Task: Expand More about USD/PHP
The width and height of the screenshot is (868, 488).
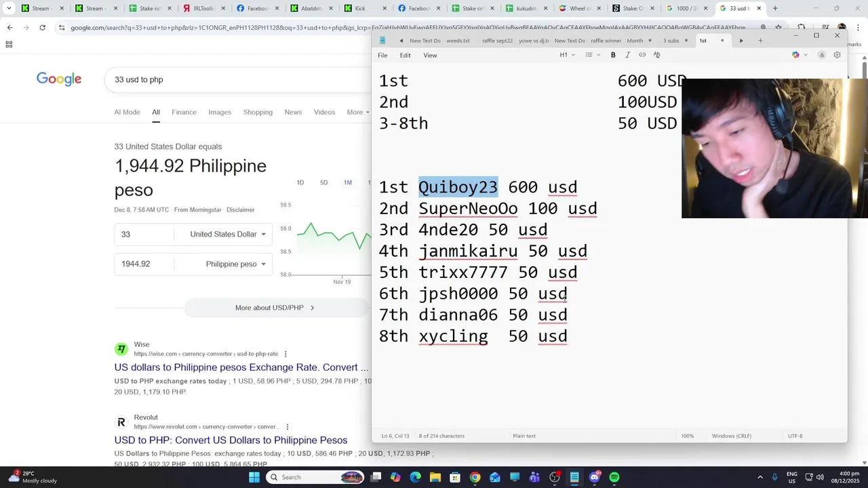Action: (x=275, y=308)
